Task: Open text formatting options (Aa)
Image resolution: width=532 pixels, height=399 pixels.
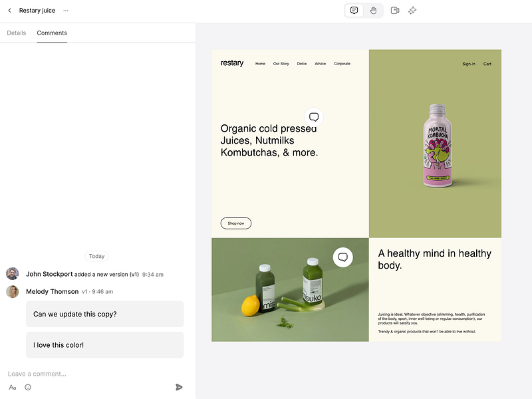Action: coord(13,387)
